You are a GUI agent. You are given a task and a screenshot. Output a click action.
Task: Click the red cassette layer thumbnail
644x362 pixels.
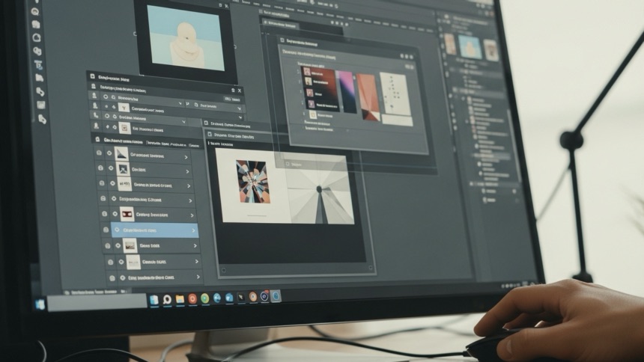click(127, 214)
